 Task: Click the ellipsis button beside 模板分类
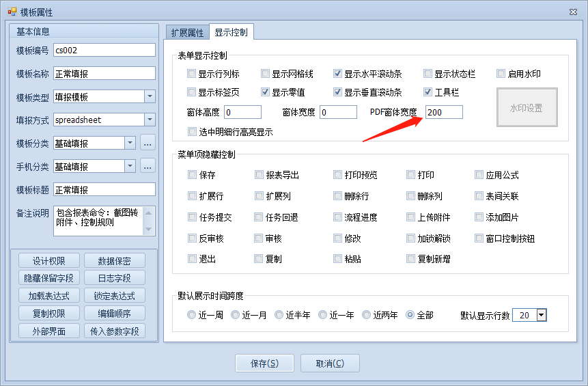click(x=148, y=143)
